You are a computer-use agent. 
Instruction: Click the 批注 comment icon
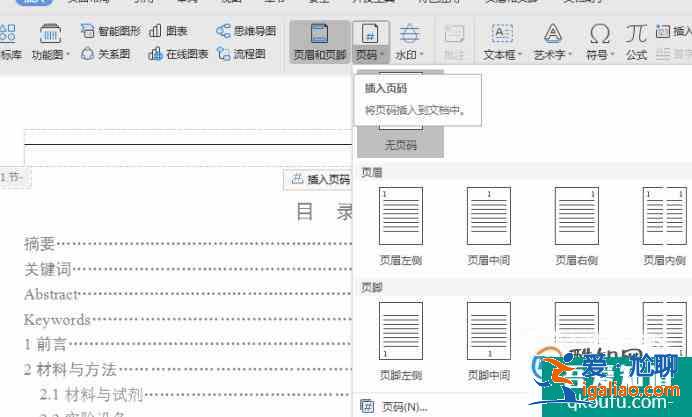pyautogui.click(x=454, y=42)
